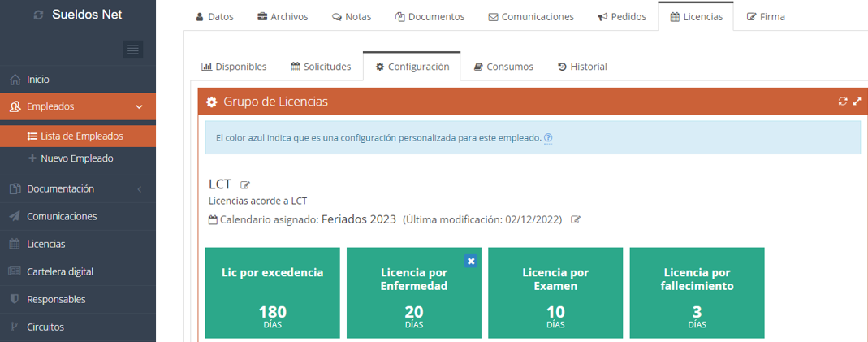Open the Solicitudes sub-tab
Viewport: 868px width, 342px height.
click(x=321, y=67)
